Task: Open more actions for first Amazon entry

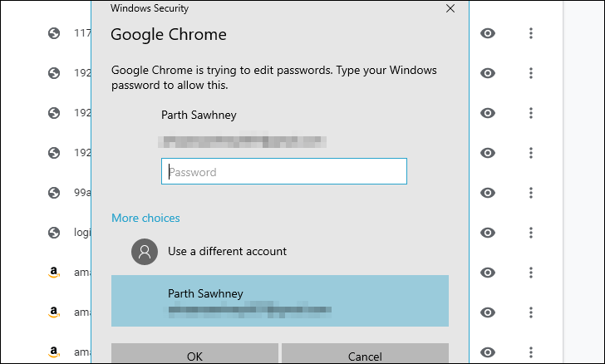Action: [x=531, y=273]
